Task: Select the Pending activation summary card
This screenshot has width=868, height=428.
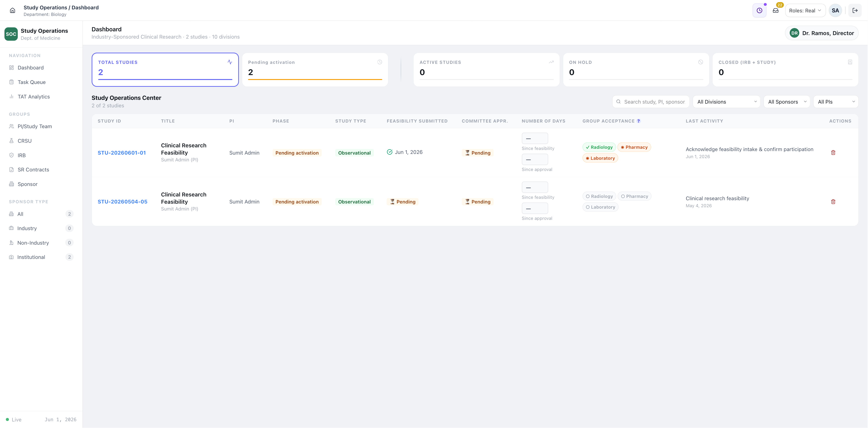Action: (315, 69)
